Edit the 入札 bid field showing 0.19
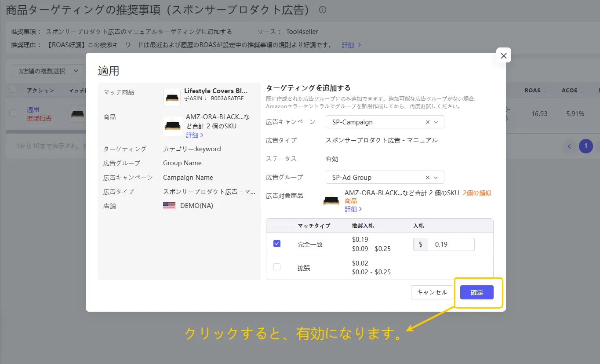The height and width of the screenshot is (364, 600). click(x=451, y=244)
